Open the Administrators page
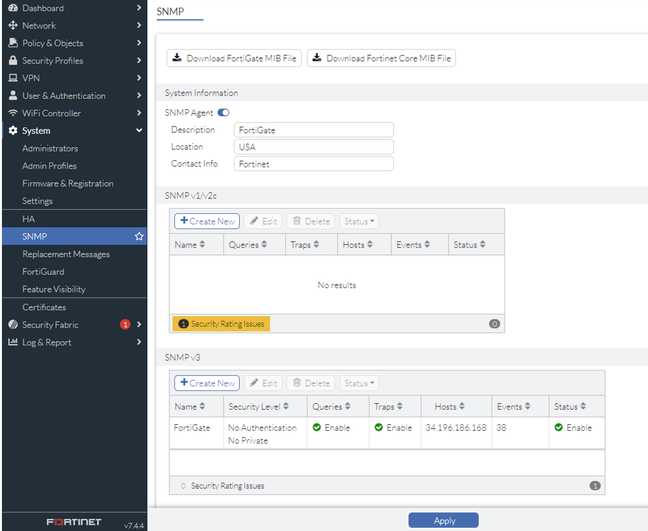 coord(50,148)
